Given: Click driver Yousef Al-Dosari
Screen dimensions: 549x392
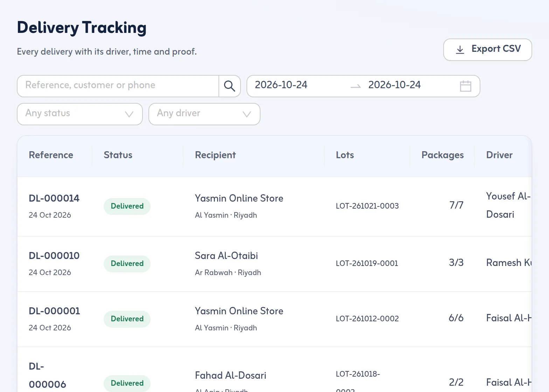Looking at the screenshot, I should [x=508, y=205].
